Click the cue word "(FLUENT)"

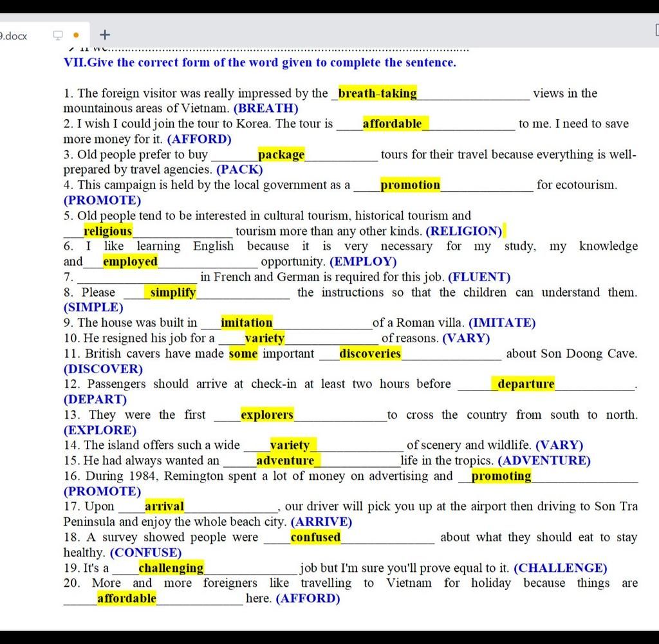click(x=479, y=277)
